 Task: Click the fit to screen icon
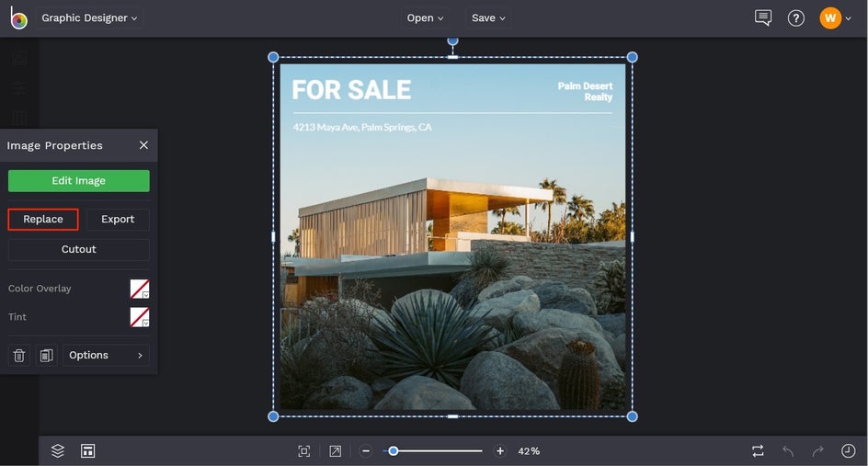(x=304, y=451)
